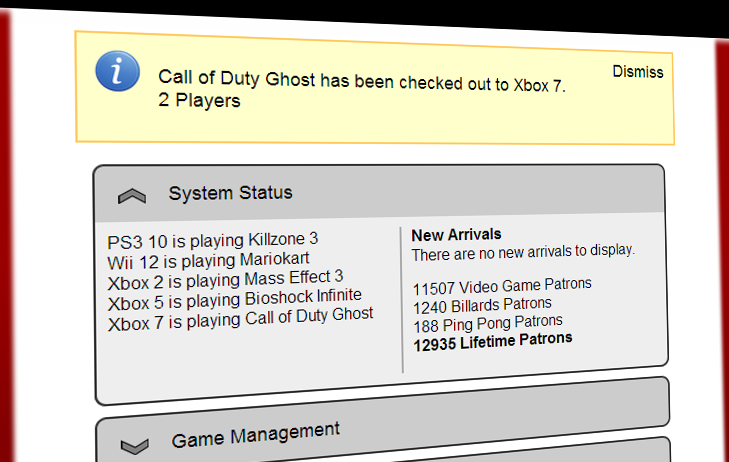
Task: Click '188 Ping Pong Patrons' count
Action: click(488, 323)
